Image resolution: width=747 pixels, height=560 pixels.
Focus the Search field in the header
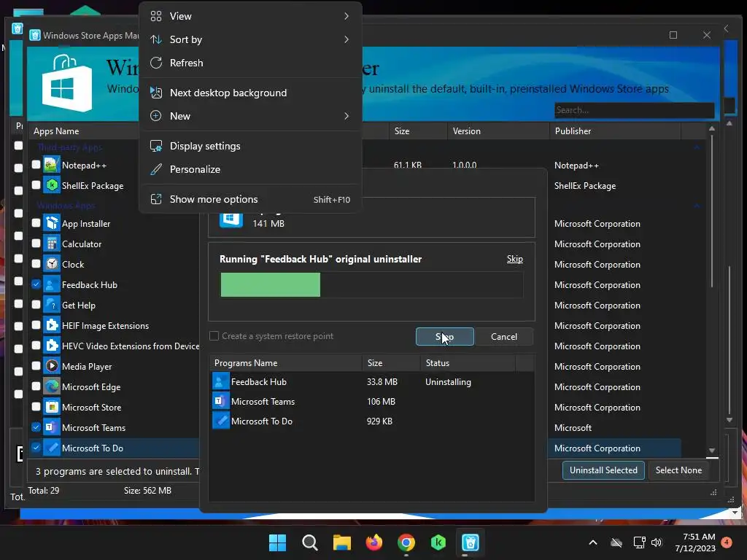click(x=634, y=110)
